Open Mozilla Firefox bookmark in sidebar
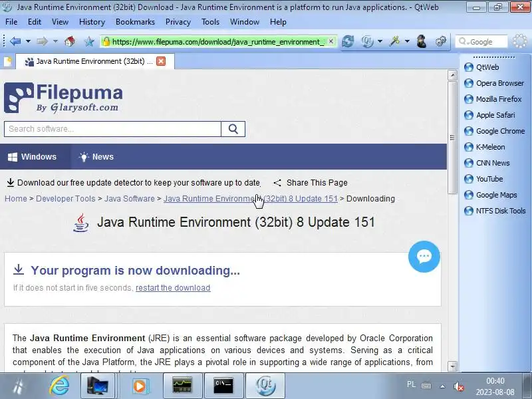Viewport: 532px width, 399px height. (x=493, y=99)
